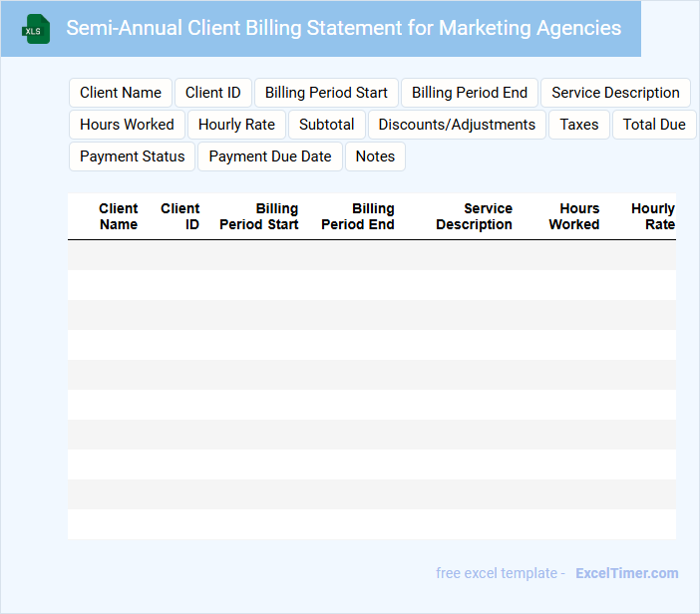Click the Subtotal tag

click(327, 125)
